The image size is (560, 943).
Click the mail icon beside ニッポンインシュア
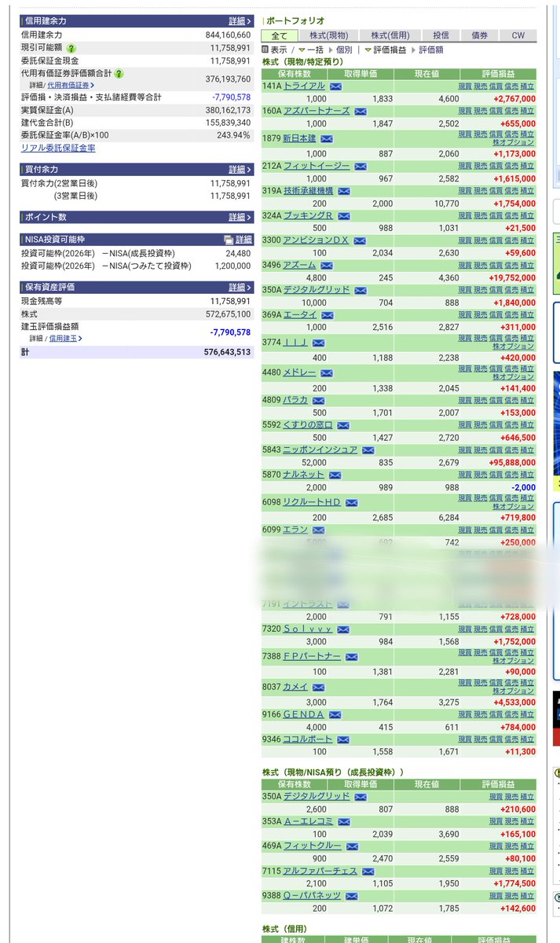[x=368, y=450]
